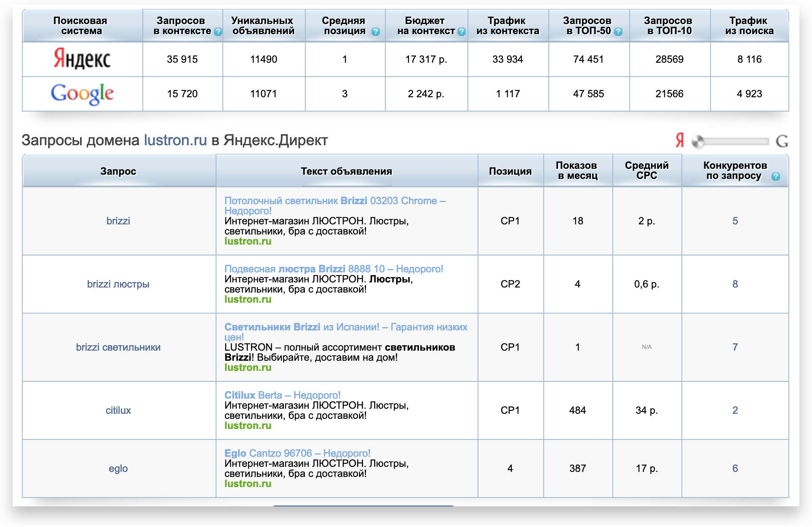Click the Показов в месяц column header
The image size is (812, 527).
coord(577,170)
